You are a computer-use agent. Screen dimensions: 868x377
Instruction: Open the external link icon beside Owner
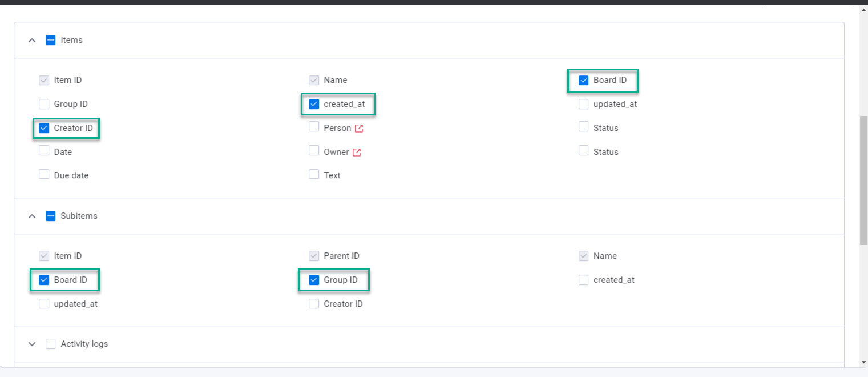357,153
